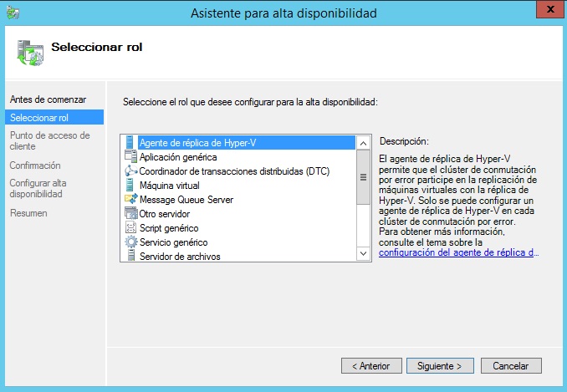This screenshot has height=392, width=567.
Task: Open the Configurar alta disponibilidad step
Action: 38,188
